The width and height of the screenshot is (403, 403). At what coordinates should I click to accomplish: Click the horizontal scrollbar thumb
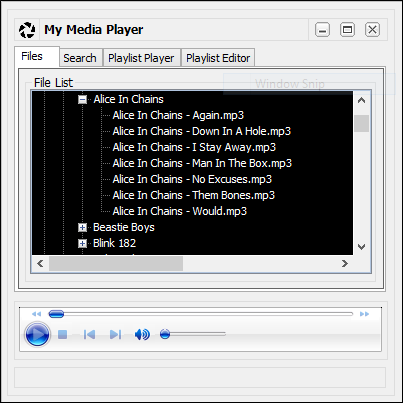click(116, 264)
